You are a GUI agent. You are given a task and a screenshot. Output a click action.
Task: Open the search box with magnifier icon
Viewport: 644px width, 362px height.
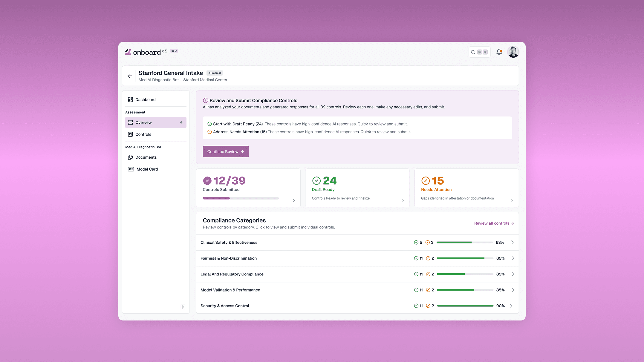coord(479,52)
